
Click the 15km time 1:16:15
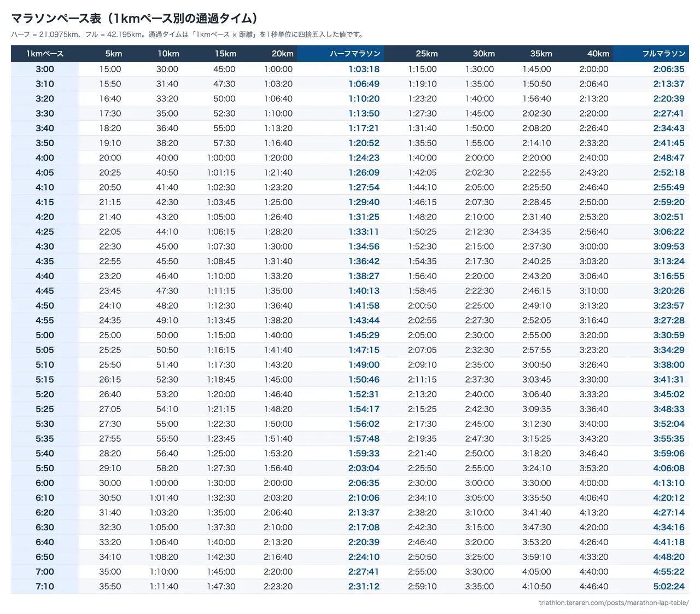tap(221, 350)
